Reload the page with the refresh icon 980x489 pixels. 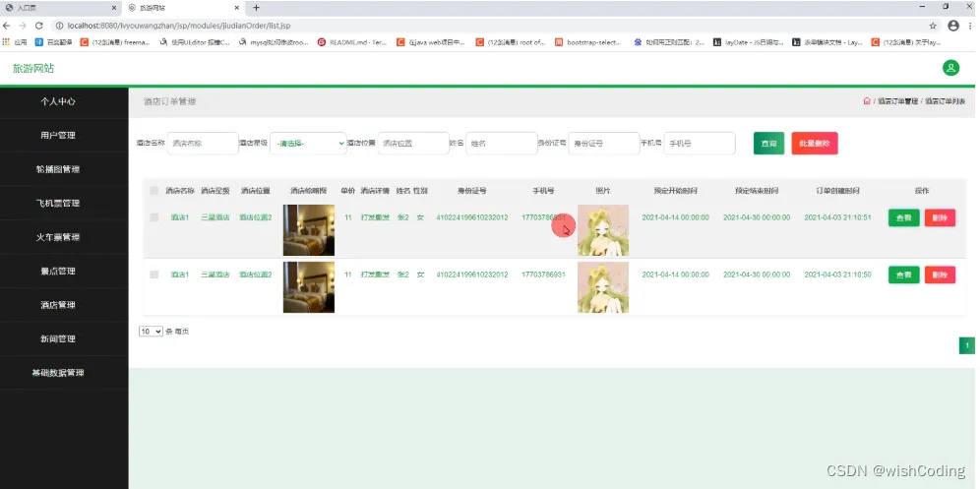point(38,26)
